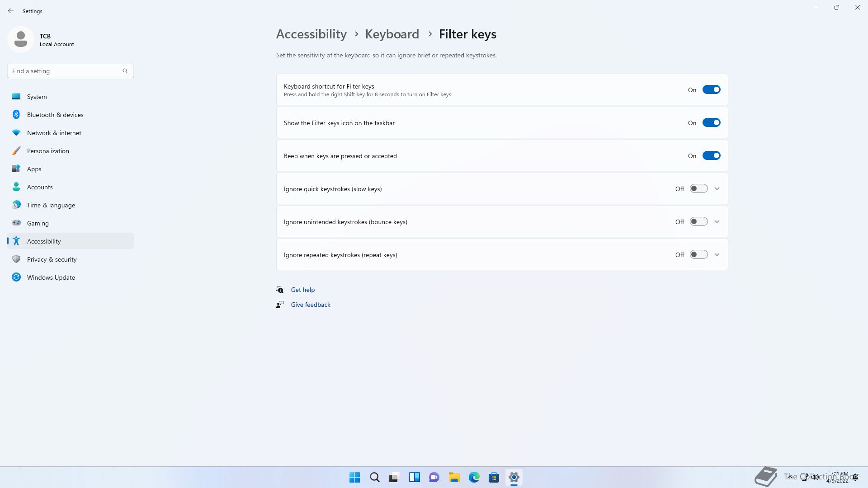Click the Get help headset icon
Viewport: 868px width, 488px height.
[280, 290]
